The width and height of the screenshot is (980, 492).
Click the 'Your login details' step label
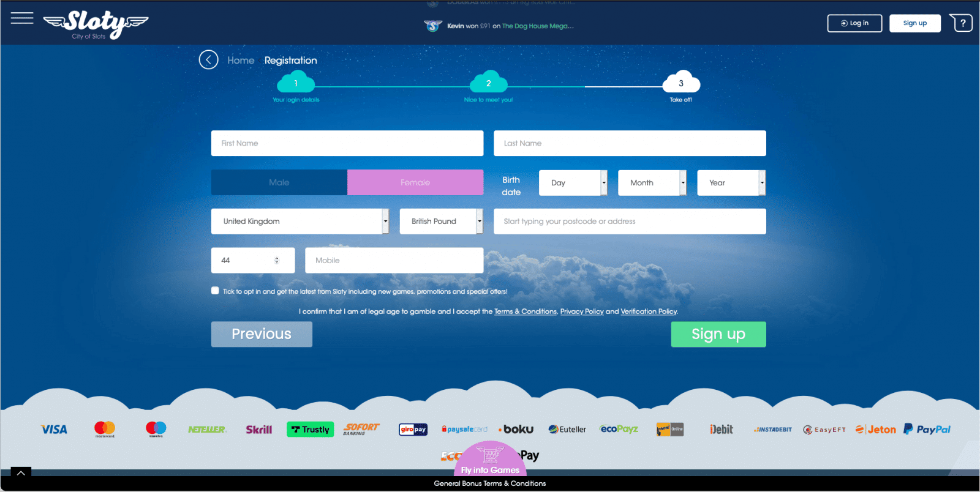tap(296, 100)
